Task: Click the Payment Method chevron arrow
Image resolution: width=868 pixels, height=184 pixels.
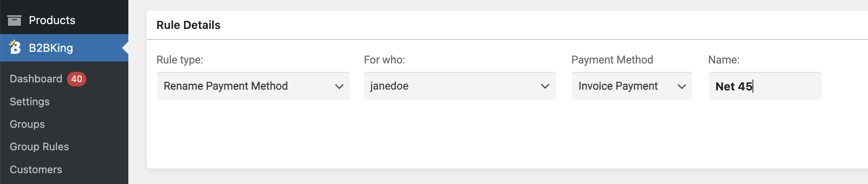Action: click(x=681, y=86)
